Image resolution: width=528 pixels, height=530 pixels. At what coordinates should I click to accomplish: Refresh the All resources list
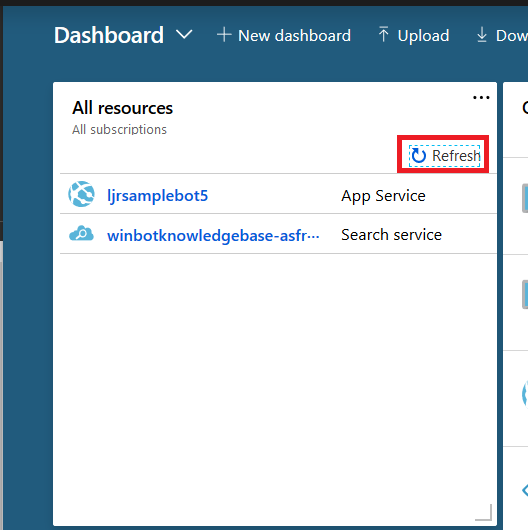point(445,156)
